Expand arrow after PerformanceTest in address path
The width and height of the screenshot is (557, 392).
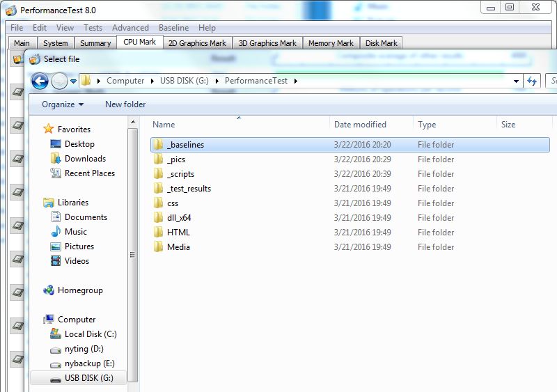click(x=295, y=81)
